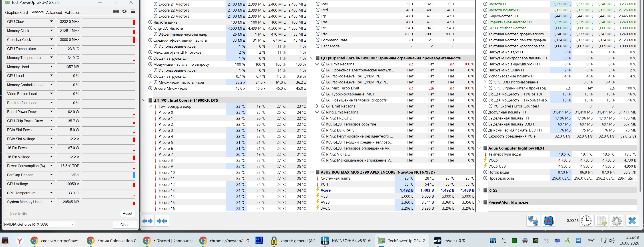The image size is (644, 247).
Task: Reset the HWiNFO clock timer icon
Action: click(586, 221)
